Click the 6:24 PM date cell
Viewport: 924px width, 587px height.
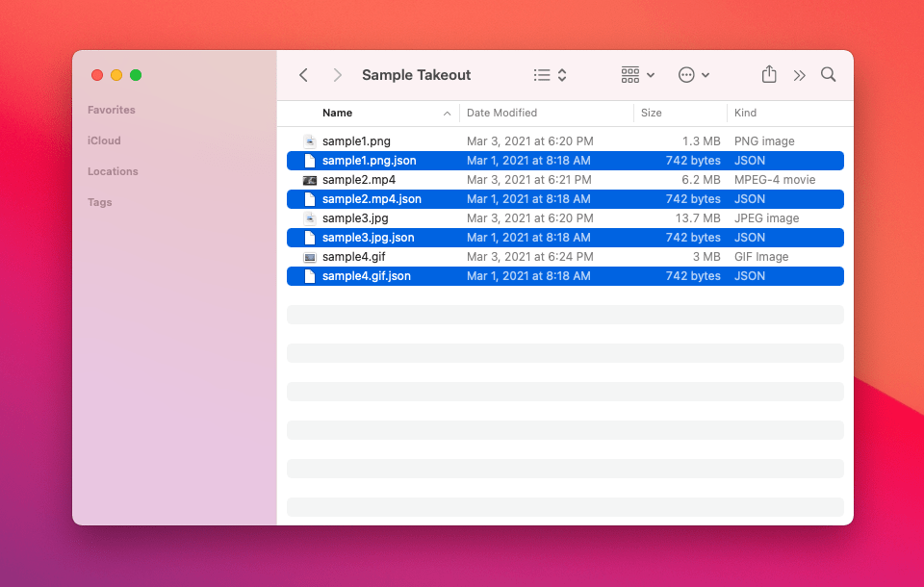(529, 257)
